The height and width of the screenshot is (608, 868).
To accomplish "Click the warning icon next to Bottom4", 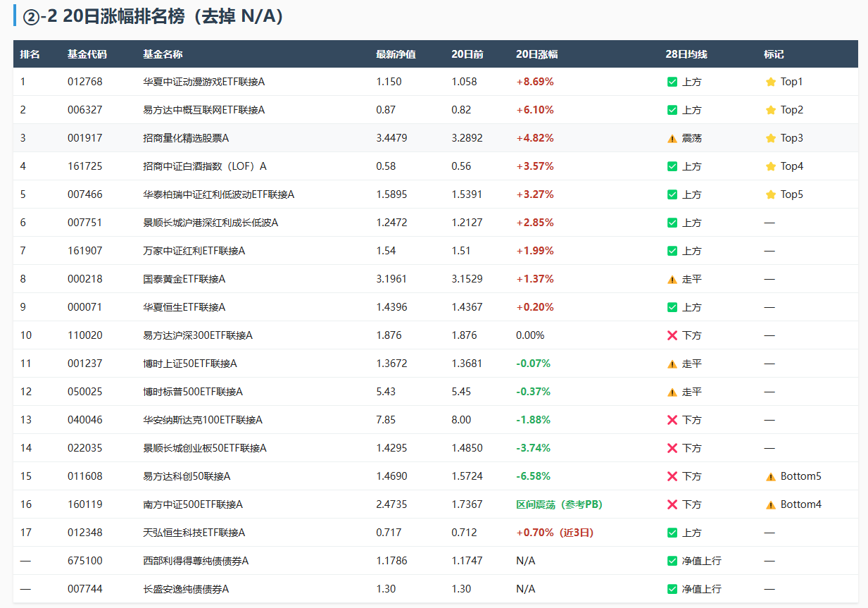I will [771, 504].
